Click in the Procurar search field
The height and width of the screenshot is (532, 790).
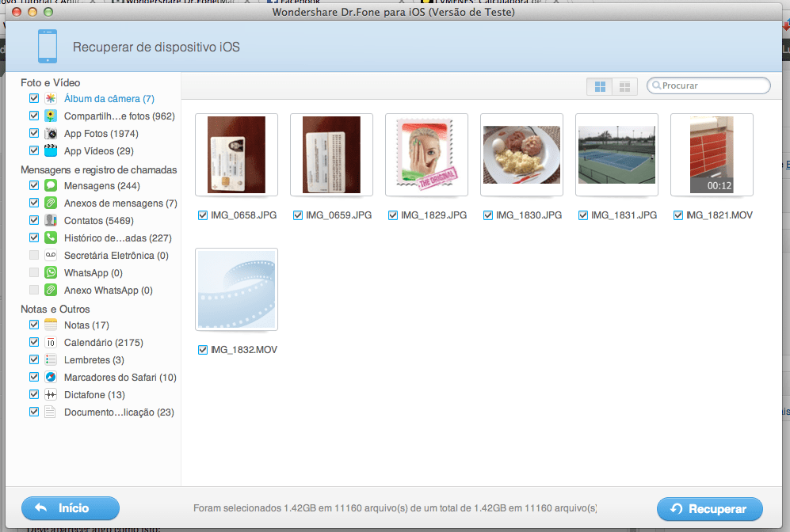tap(708, 85)
